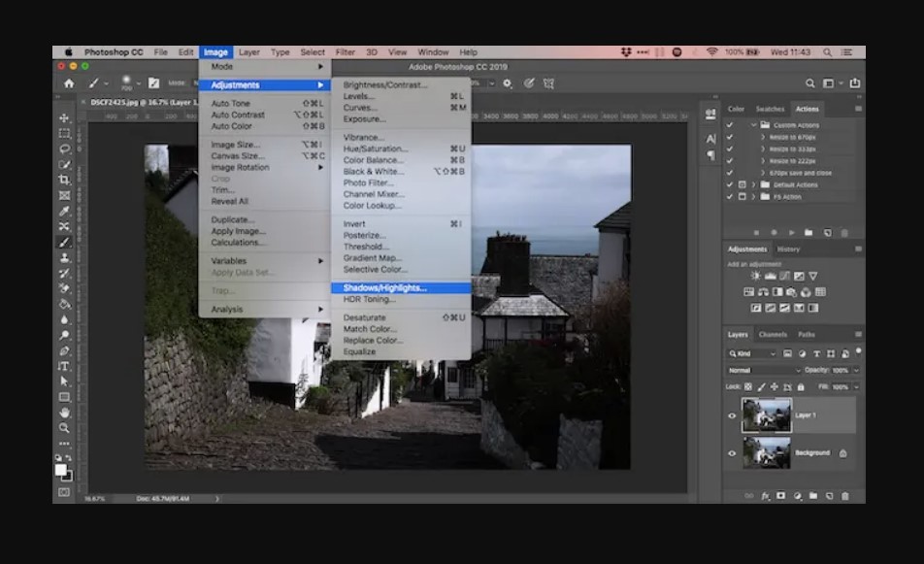Select the Move tool in the toolbar
Image resolution: width=924 pixels, height=564 pixels.
tap(65, 117)
